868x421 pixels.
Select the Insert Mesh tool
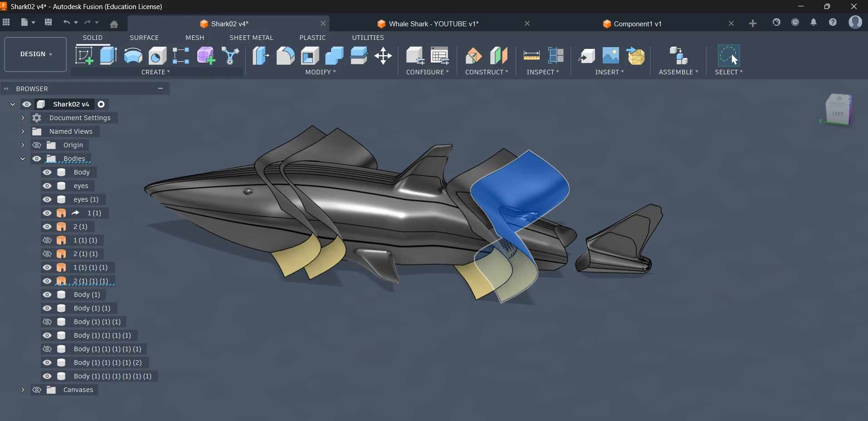tap(635, 56)
